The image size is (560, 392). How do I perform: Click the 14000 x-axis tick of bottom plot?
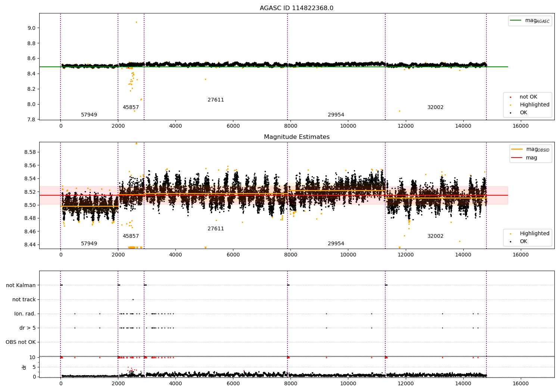(x=463, y=383)
